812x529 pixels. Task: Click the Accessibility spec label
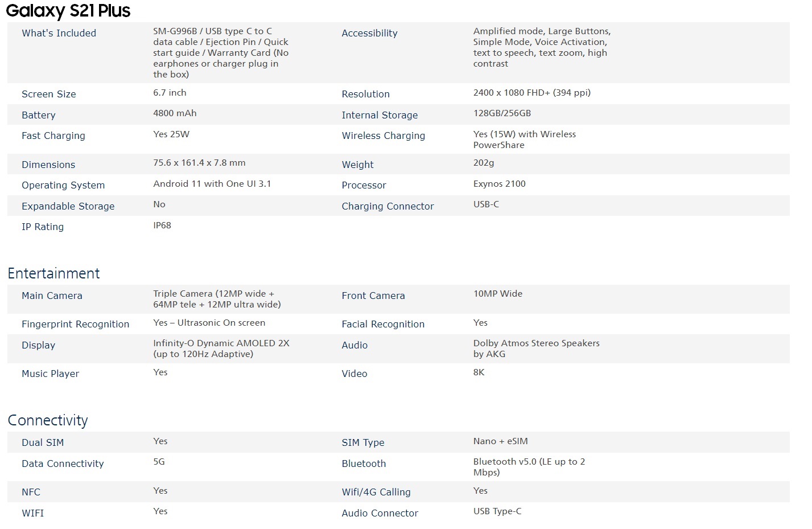click(369, 33)
